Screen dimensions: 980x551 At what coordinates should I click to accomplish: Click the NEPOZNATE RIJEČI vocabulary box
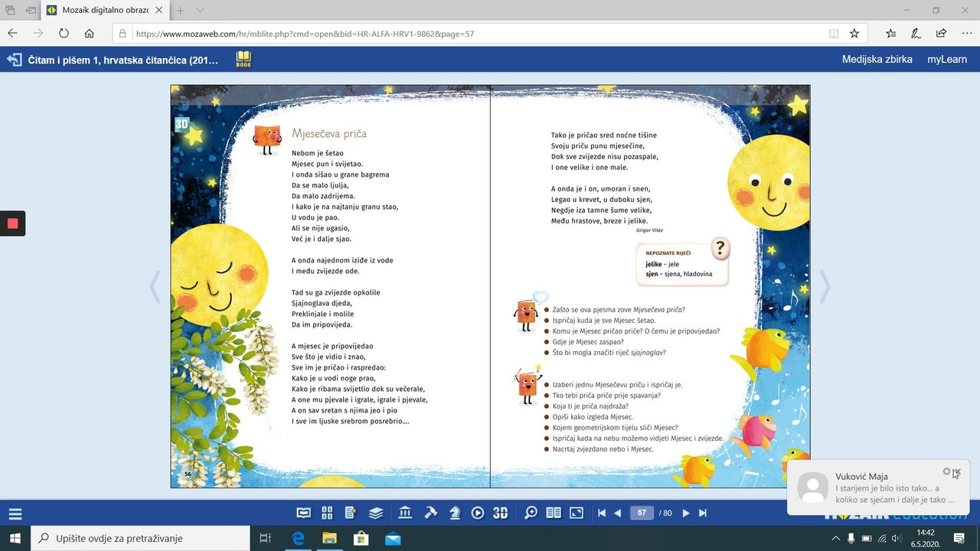pos(681,263)
